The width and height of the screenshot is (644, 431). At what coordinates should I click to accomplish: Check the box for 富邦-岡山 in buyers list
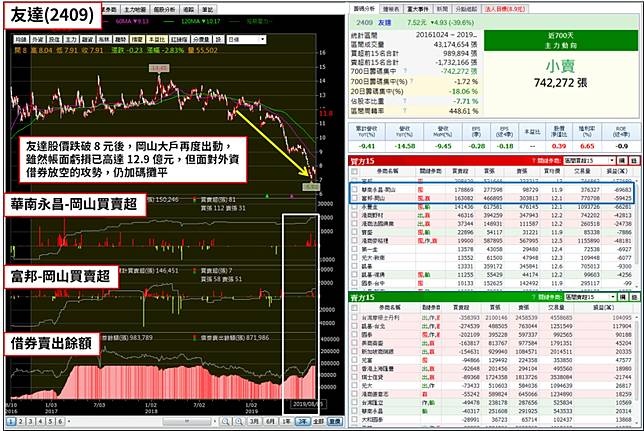(354, 198)
